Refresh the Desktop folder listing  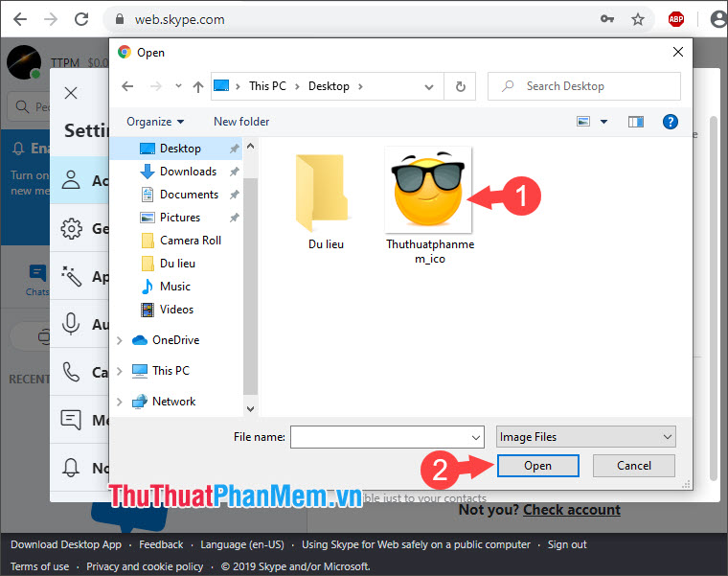coord(460,86)
